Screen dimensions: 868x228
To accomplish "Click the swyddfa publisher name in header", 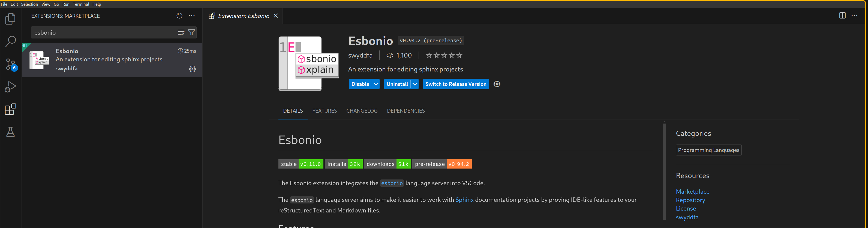I will tap(360, 55).
